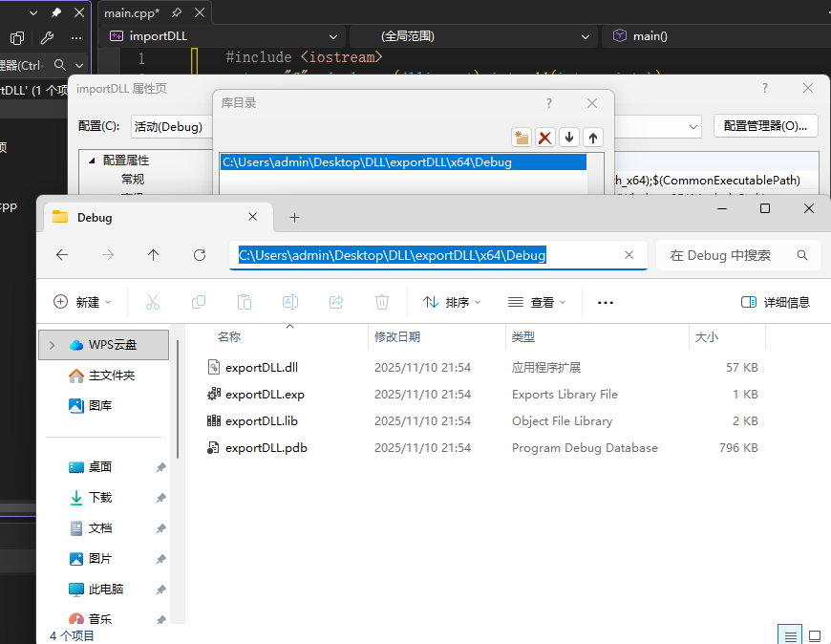Delete selected line with red X icon
The width and height of the screenshot is (831, 644).
pyautogui.click(x=544, y=138)
